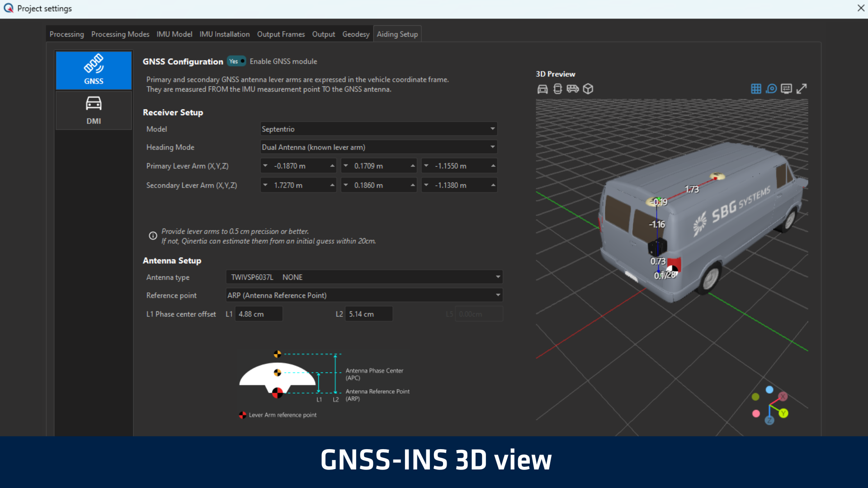Open the IMU Model tab

175,34
